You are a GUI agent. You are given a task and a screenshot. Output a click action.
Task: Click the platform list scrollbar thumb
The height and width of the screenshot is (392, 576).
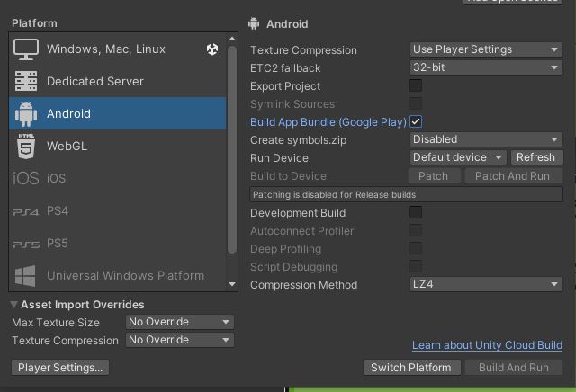tap(232, 150)
